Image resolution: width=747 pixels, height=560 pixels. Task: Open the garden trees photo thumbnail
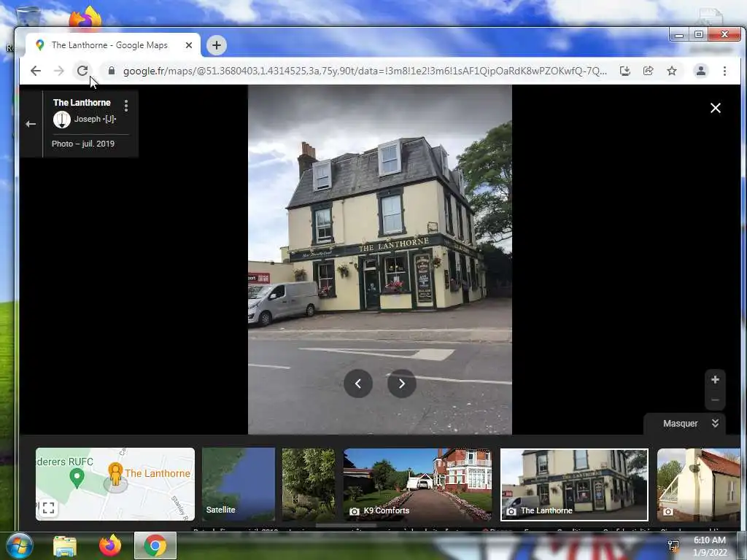(x=309, y=484)
